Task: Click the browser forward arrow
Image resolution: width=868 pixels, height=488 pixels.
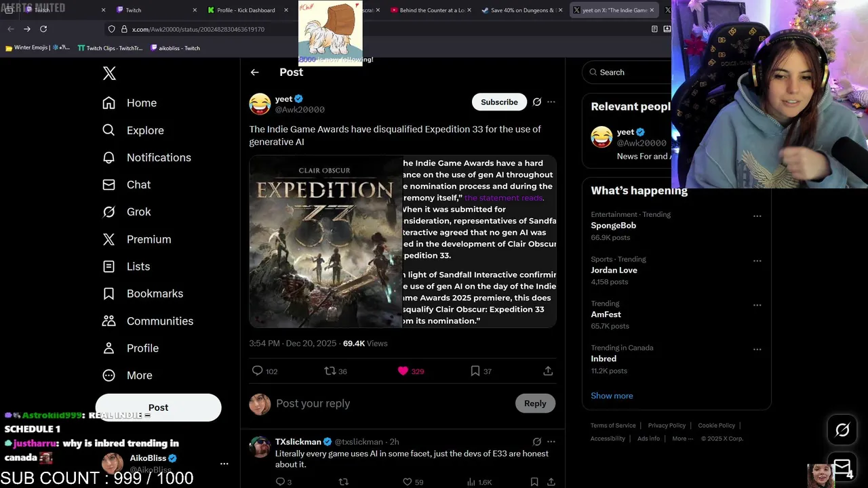Action: point(27,29)
